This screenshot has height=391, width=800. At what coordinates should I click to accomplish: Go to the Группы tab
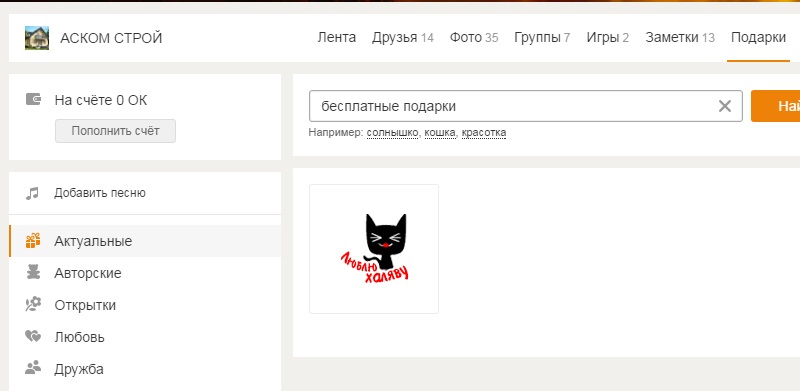tap(542, 38)
